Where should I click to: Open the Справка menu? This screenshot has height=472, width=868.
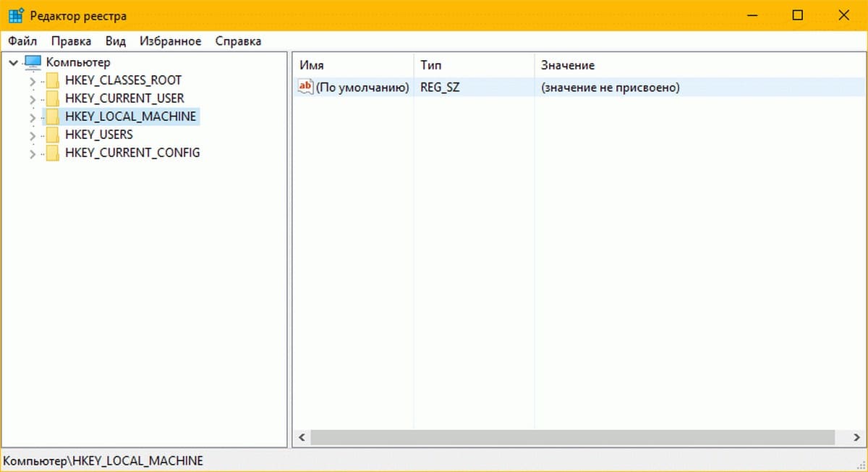[238, 41]
